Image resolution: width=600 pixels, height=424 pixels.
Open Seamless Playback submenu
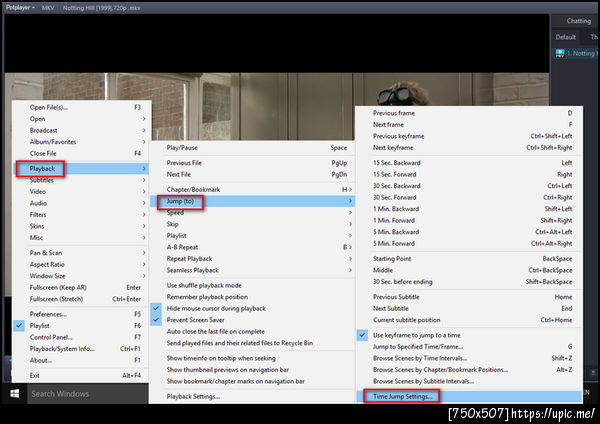(253, 270)
